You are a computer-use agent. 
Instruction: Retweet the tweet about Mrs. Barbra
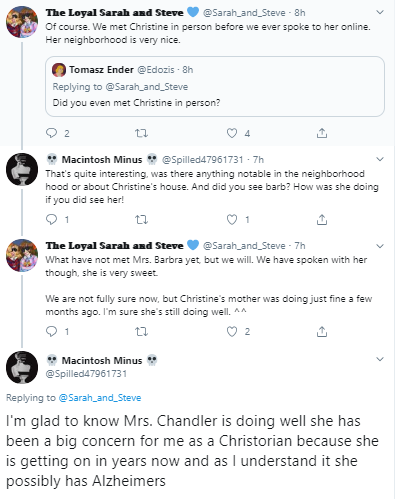(x=141, y=332)
